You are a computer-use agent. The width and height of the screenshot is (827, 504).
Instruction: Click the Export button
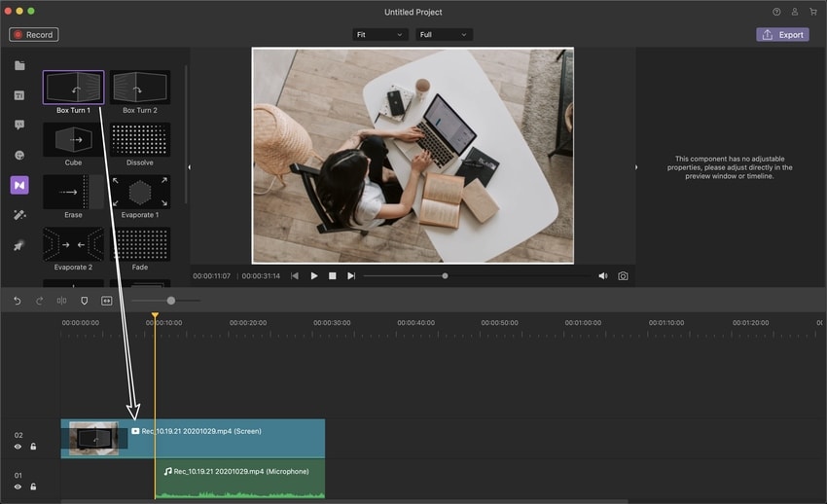click(782, 35)
